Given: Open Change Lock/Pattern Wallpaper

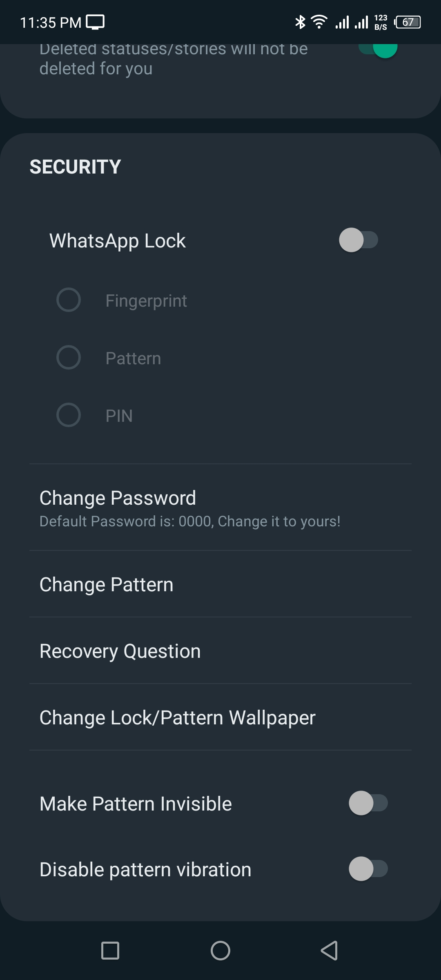Looking at the screenshot, I should [178, 717].
